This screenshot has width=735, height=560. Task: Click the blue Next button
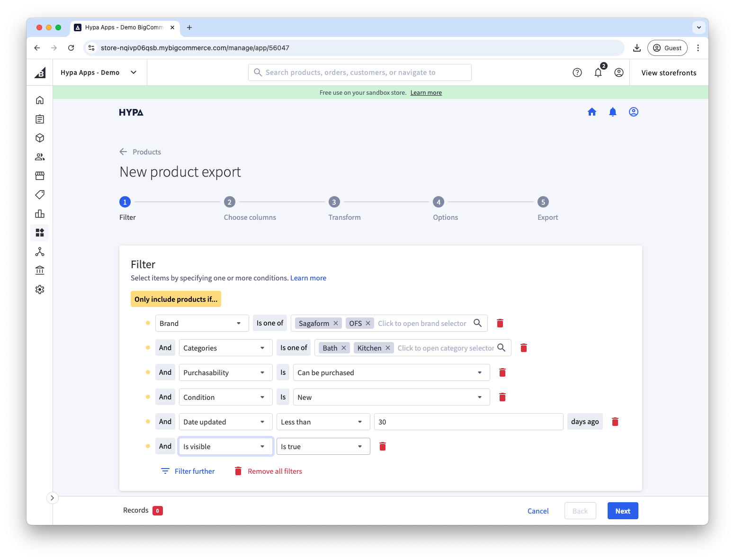[x=622, y=511]
